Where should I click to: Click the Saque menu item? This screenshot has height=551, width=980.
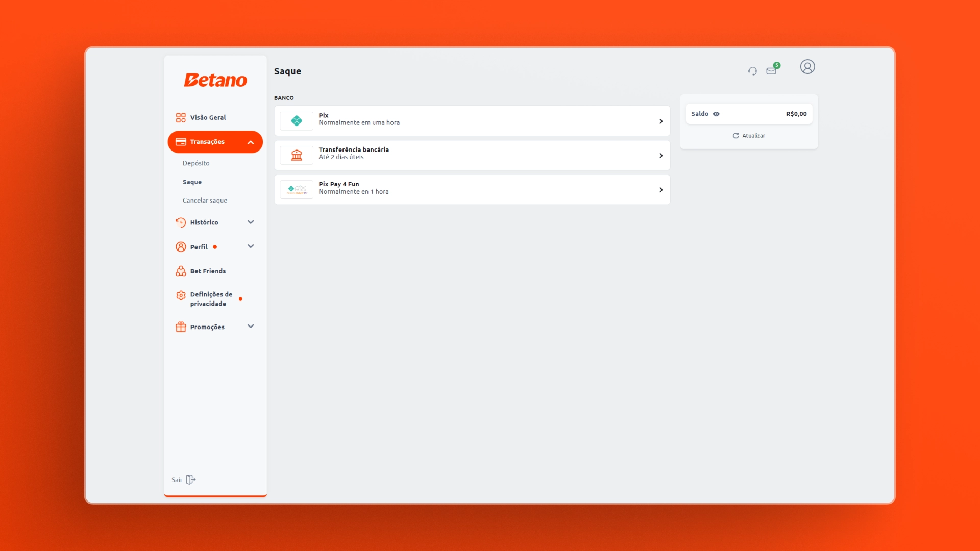[x=192, y=181]
